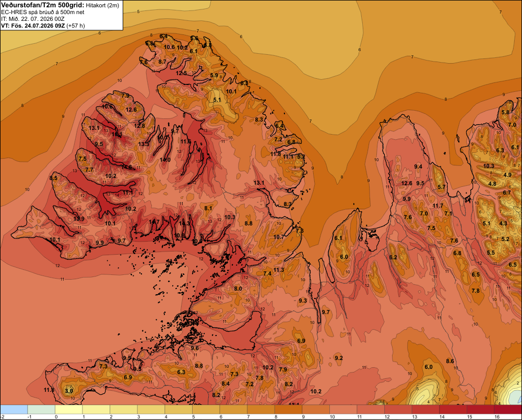Click the 14.0 temperature value
522x420 pixels.
(x=165, y=160)
